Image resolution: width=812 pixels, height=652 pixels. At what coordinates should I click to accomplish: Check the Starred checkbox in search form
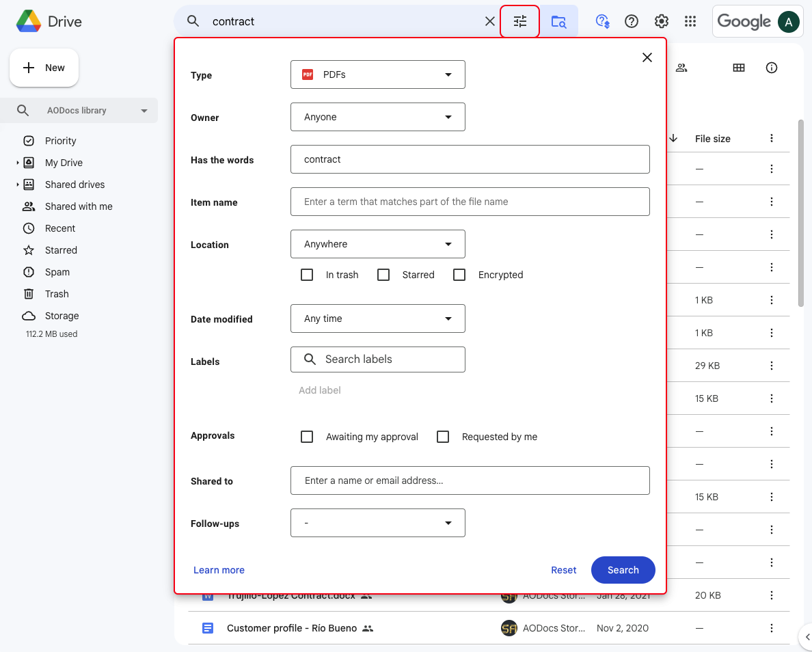coord(383,275)
